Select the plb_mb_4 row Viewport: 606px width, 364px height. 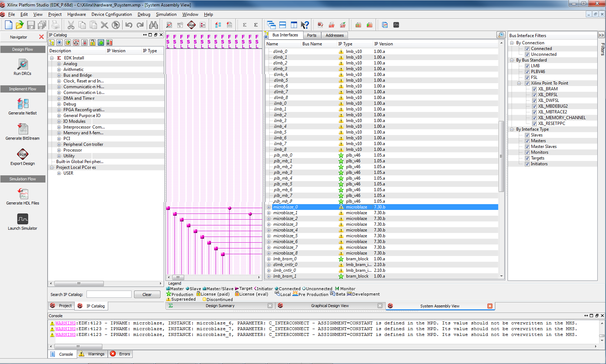(382, 178)
